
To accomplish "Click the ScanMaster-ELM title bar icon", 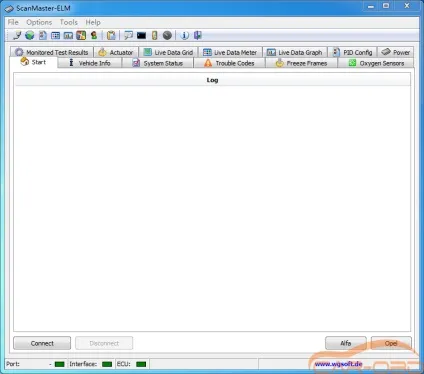I will (x=9, y=8).
